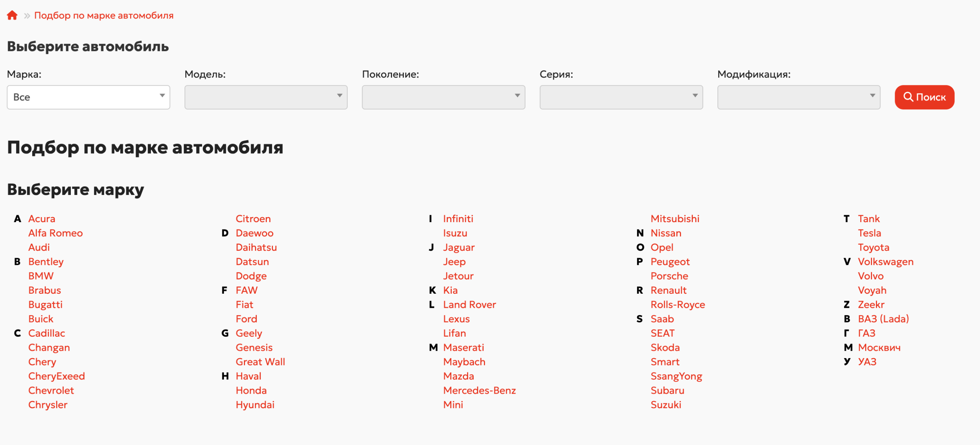Select Toyota from brand list
The image size is (980, 445).
873,247
